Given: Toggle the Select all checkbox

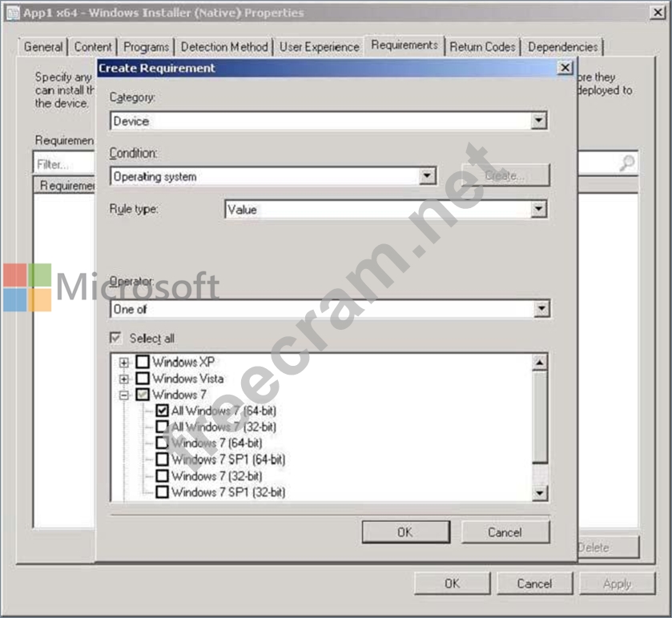Looking at the screenshot, I should point(115,338).
